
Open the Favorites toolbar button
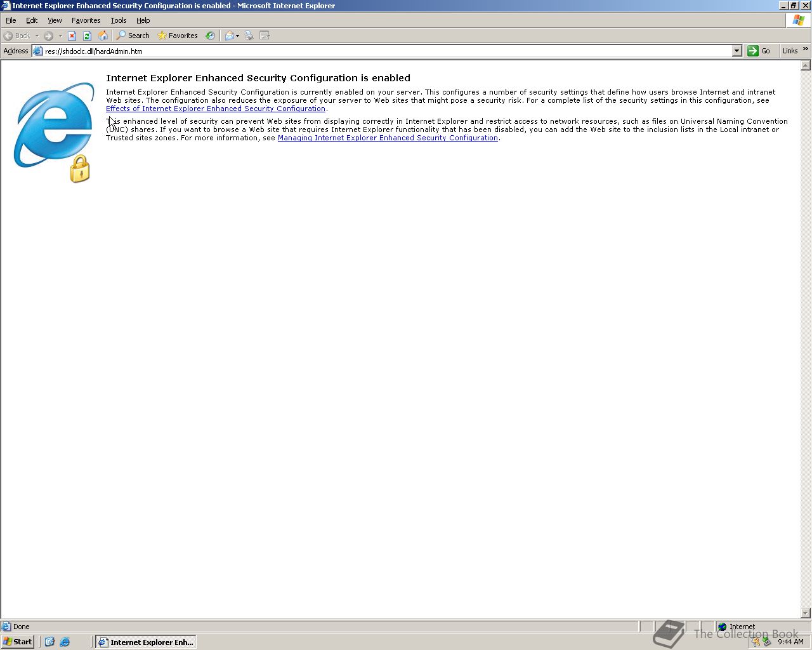point(178,36)
